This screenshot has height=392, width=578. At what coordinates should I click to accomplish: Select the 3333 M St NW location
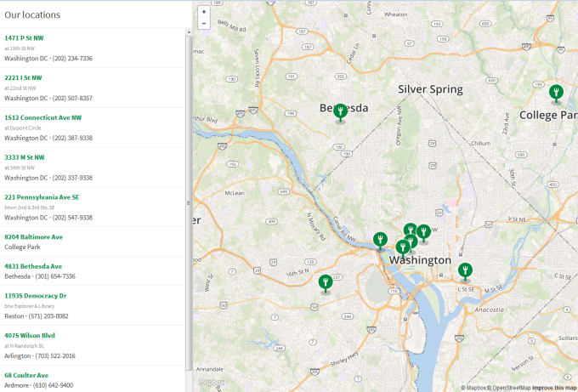(x=25, y=157)
